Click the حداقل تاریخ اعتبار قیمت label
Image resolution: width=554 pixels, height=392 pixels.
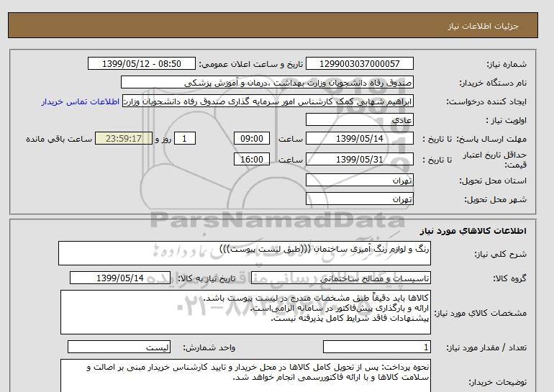click(x=495, y=160)
